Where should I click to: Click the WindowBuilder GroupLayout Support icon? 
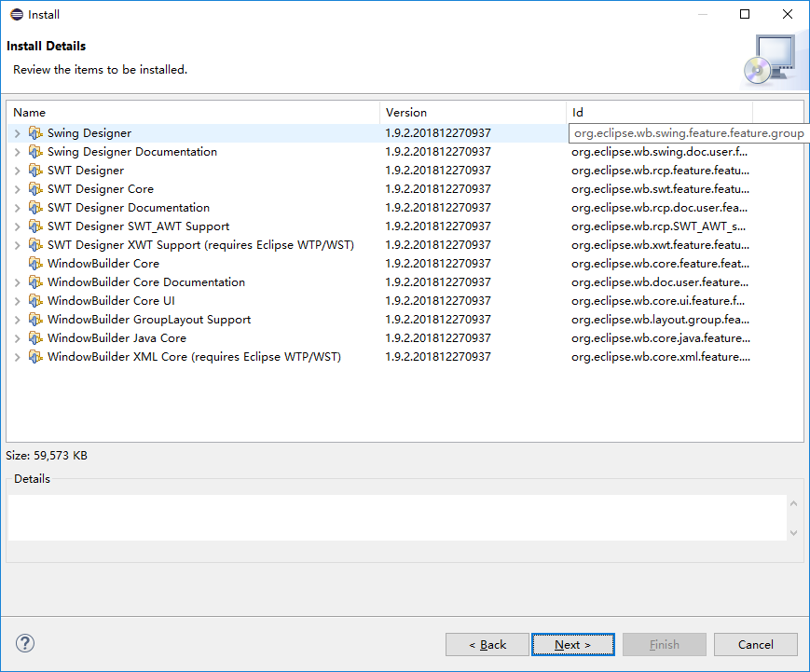(35, 319)
